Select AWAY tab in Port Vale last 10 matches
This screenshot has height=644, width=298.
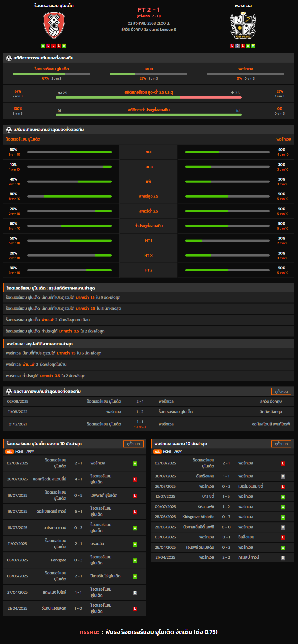click(178, 452)
